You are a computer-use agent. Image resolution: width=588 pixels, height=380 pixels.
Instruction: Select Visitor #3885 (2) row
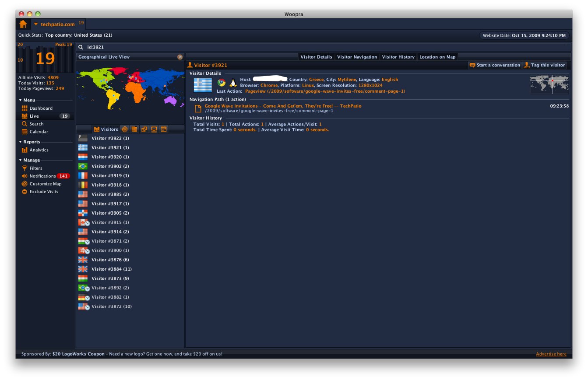(130, 195)
